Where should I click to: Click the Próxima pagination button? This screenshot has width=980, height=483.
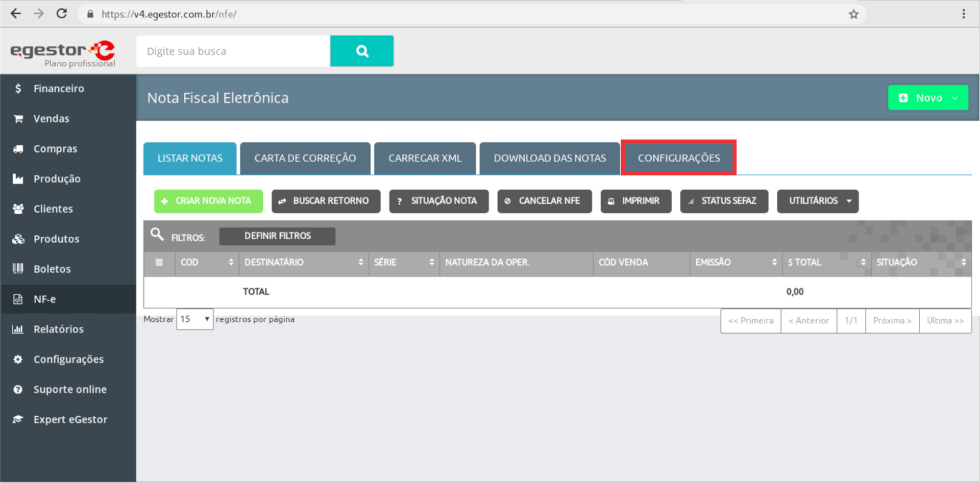[892, 321]
